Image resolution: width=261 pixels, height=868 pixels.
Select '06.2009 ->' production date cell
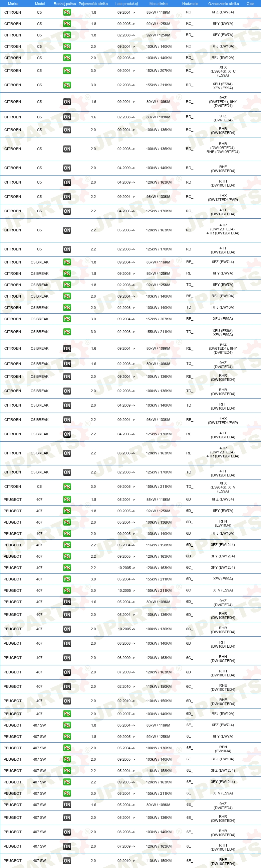pos(126,658)
